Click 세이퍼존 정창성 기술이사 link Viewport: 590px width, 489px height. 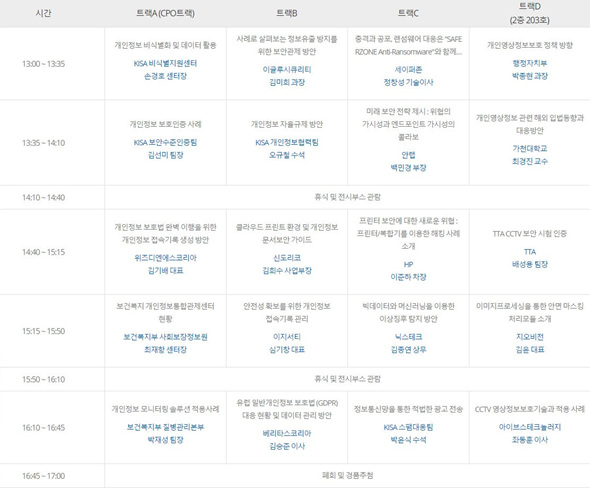408,76
